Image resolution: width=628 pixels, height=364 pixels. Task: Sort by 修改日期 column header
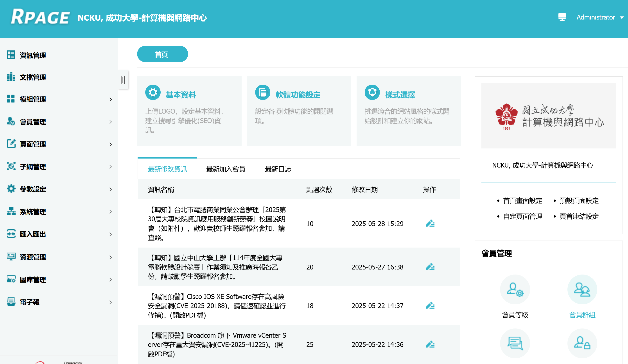point(365,189)
